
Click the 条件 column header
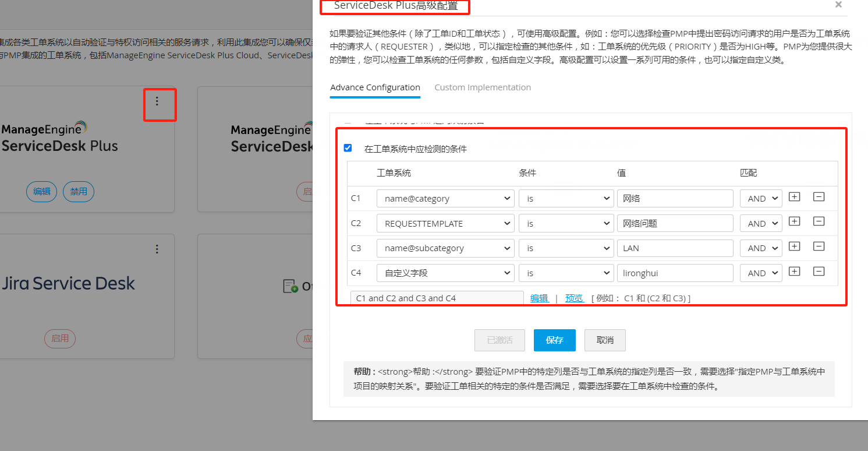[527, 173]
